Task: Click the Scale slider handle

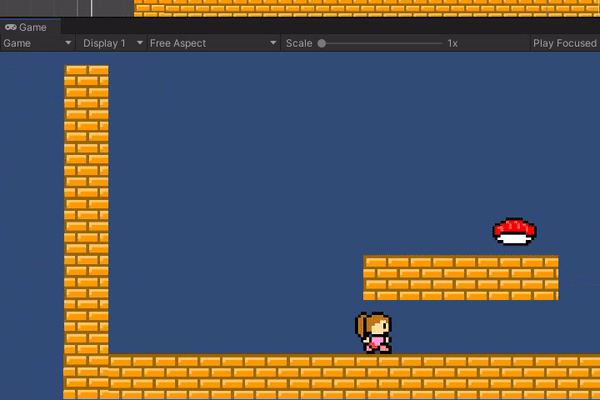Action: click(x=322, y=44)
